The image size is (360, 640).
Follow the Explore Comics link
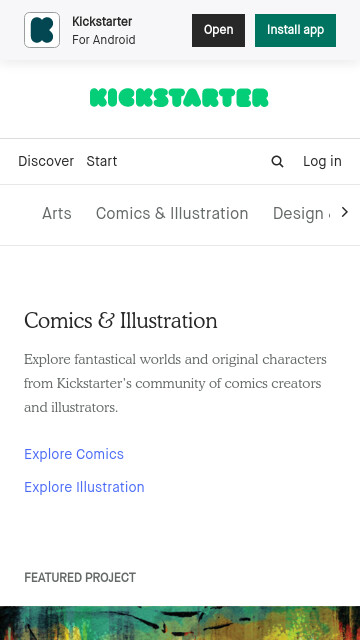pyautogui.click(x=74, y=454)
